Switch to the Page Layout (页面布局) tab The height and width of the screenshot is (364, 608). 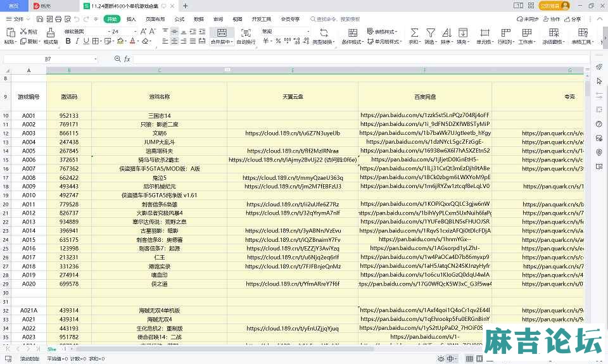click(155, 19)
